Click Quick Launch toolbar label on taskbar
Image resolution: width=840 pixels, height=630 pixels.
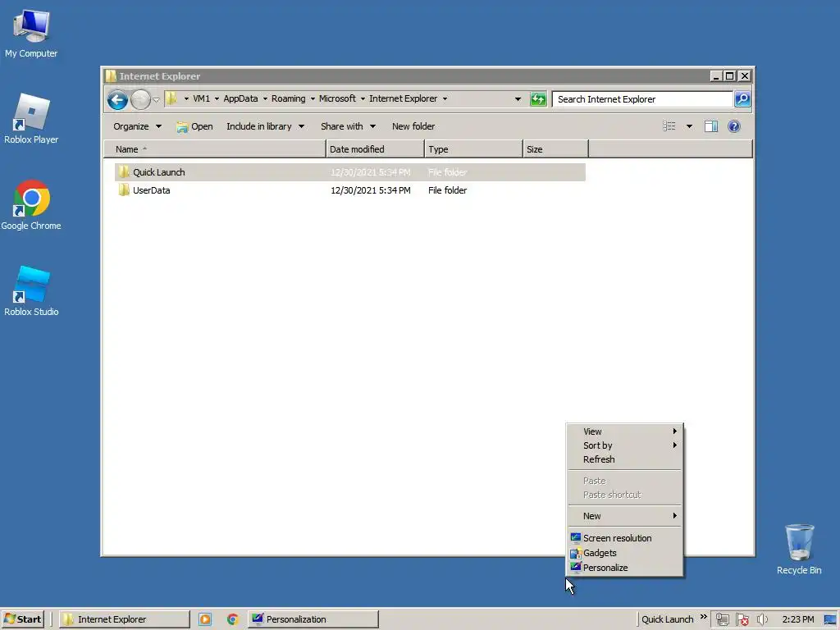point(667,619)
